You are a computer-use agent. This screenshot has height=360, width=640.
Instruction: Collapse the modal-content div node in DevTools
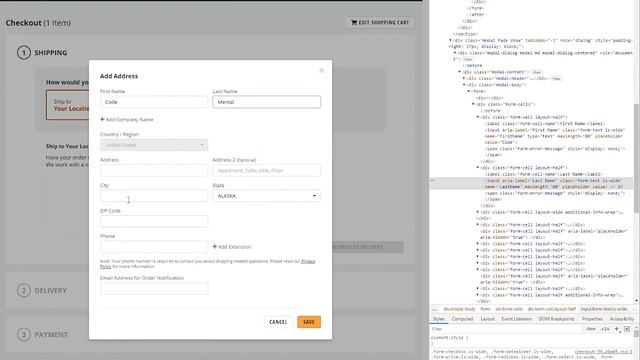click(459, 72)
